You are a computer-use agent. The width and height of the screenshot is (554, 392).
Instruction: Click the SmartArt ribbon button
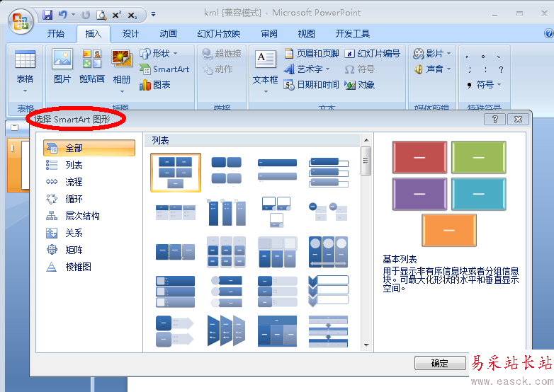[164, 69]
